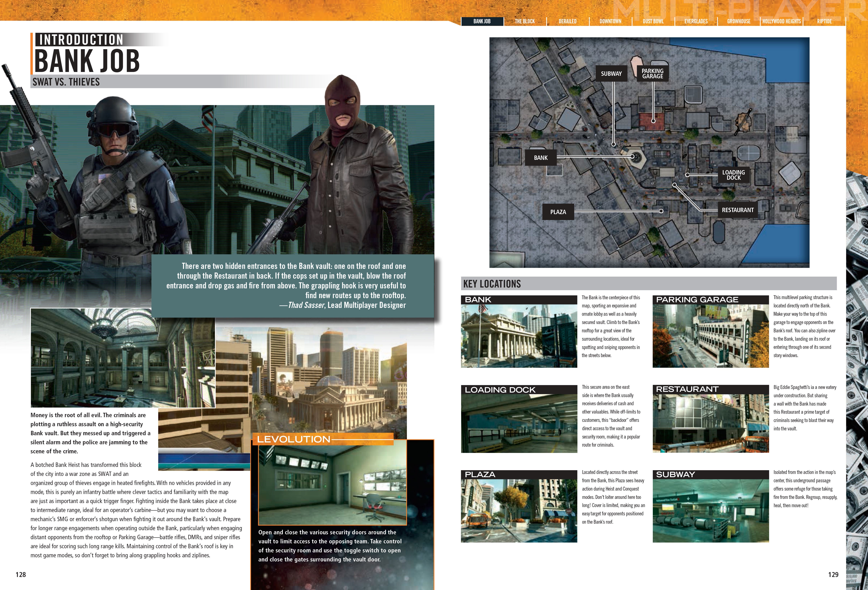Go to the DOWNTOWN tab

click(611, 21)
